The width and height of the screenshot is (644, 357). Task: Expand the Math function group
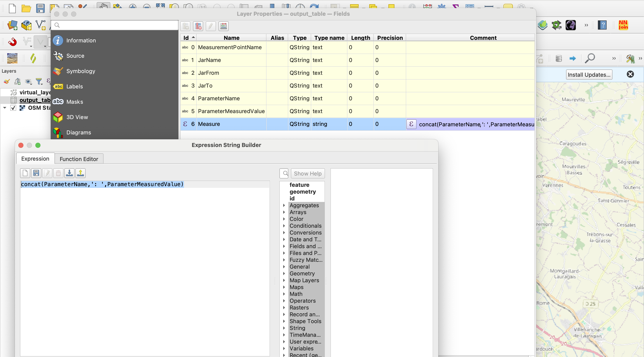[284, 294]
